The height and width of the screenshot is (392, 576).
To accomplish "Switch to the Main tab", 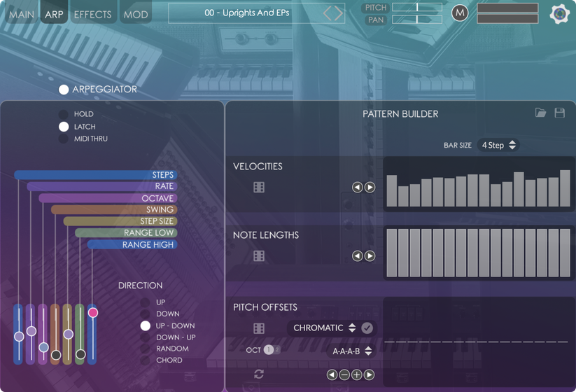I will point(21,14).
